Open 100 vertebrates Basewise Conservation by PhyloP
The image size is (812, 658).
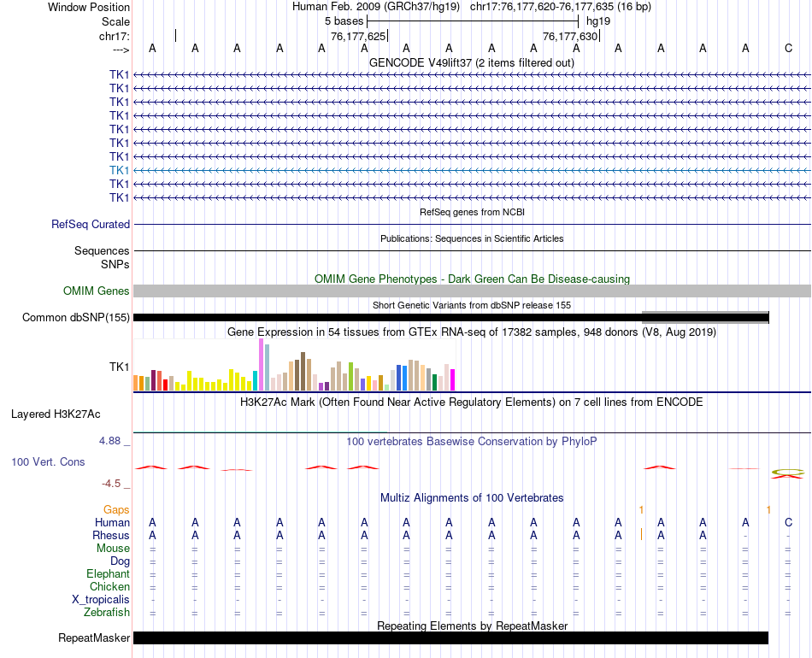click(x=472, y=442)
